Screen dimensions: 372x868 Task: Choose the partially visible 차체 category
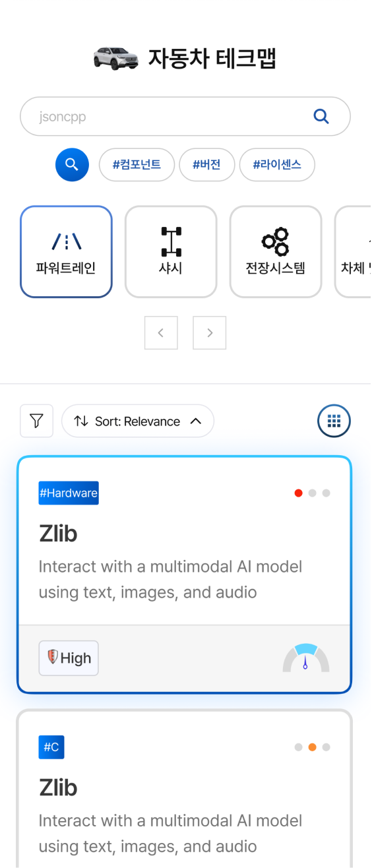click(353, 252)
